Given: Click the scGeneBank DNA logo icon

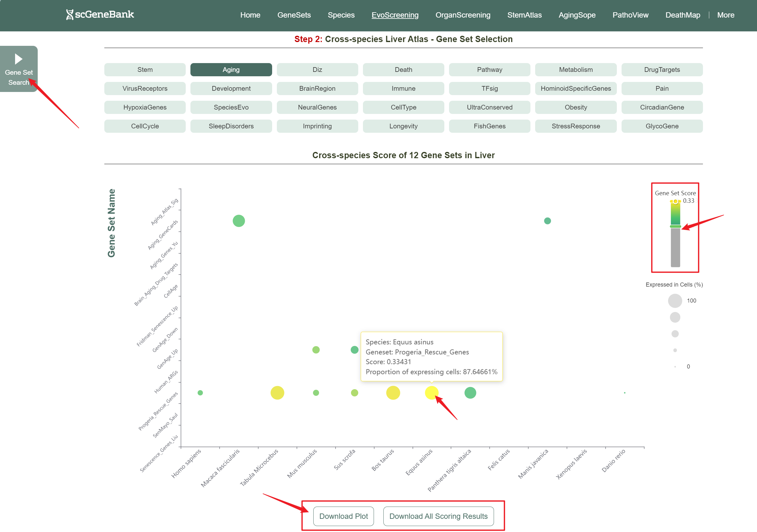Looking at the screenshot, I should pyautogui.click(x=69, y=14).
